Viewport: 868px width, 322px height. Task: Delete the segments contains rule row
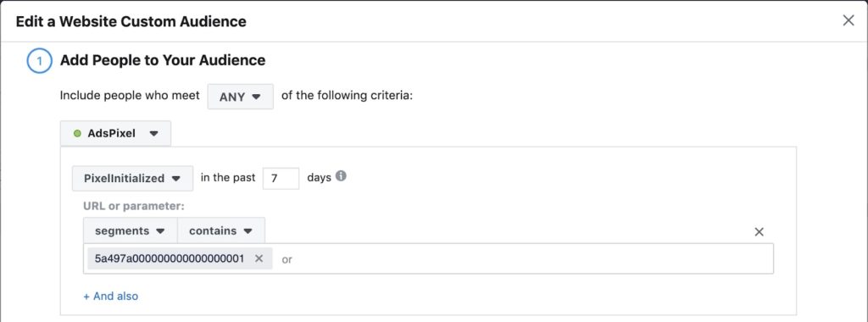pos(759,232)
